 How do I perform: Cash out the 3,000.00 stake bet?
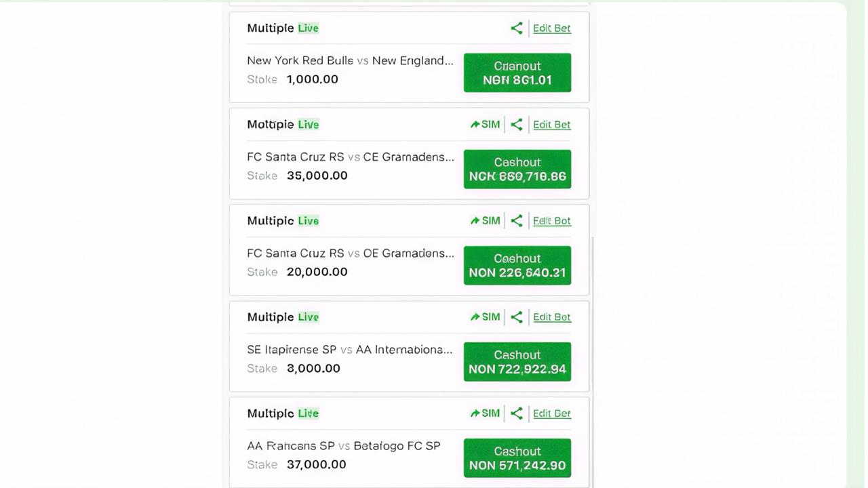(517, 361)
